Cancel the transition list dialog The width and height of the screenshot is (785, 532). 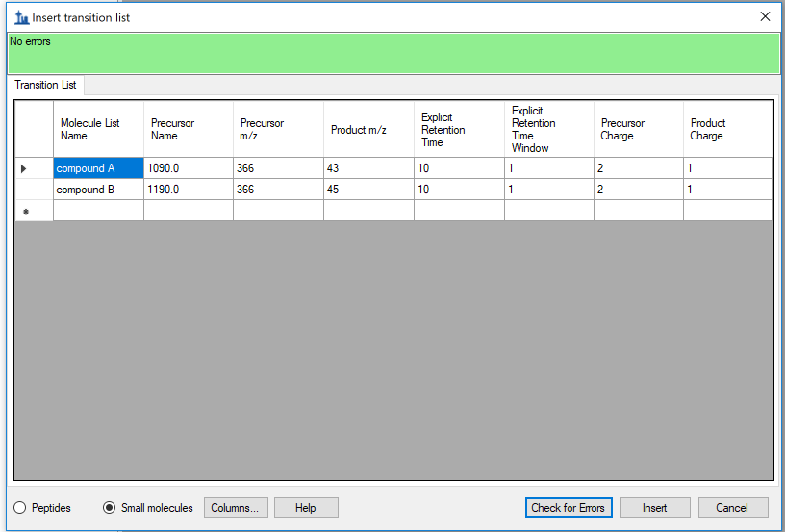click(x=731, y=508)
